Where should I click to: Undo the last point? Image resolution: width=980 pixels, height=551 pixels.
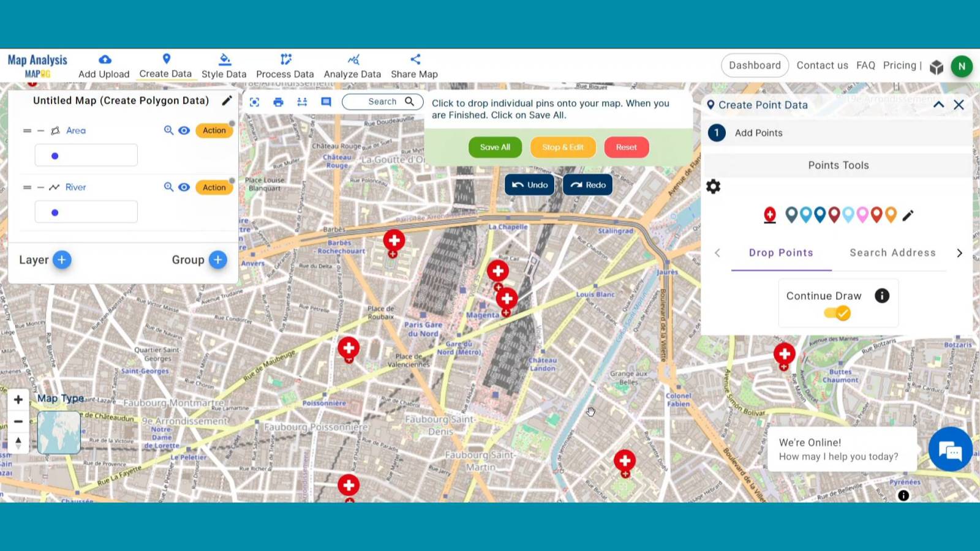click(x=530, y=185)
